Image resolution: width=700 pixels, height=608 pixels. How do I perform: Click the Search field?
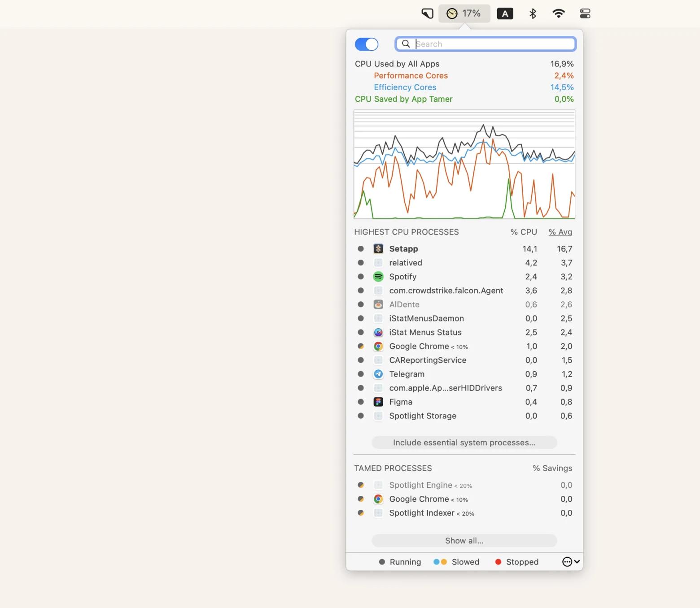(486, 44)
